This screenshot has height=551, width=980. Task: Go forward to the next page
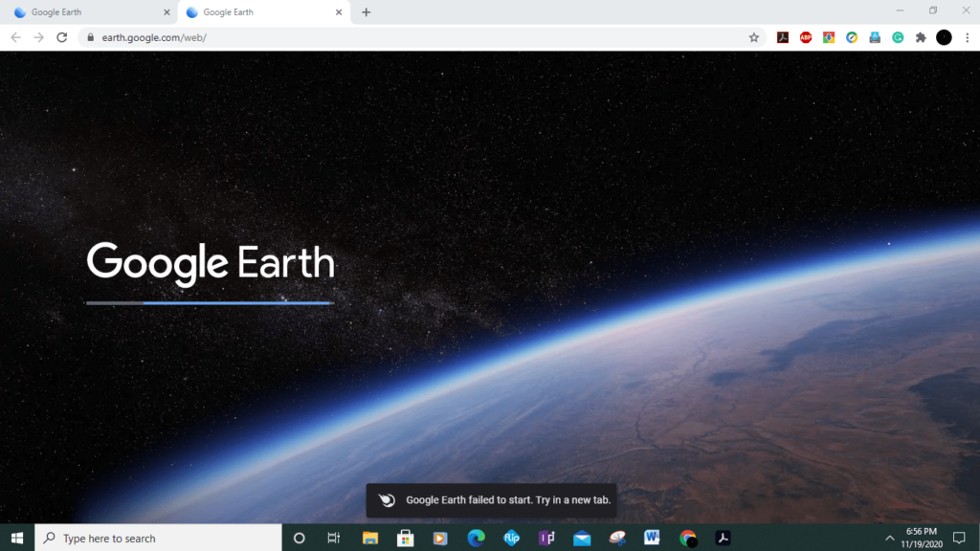[38, 37]
